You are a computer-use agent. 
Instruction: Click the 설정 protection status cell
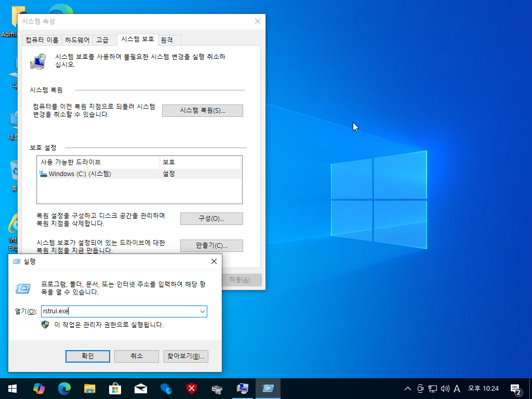[x=169, y=174]
